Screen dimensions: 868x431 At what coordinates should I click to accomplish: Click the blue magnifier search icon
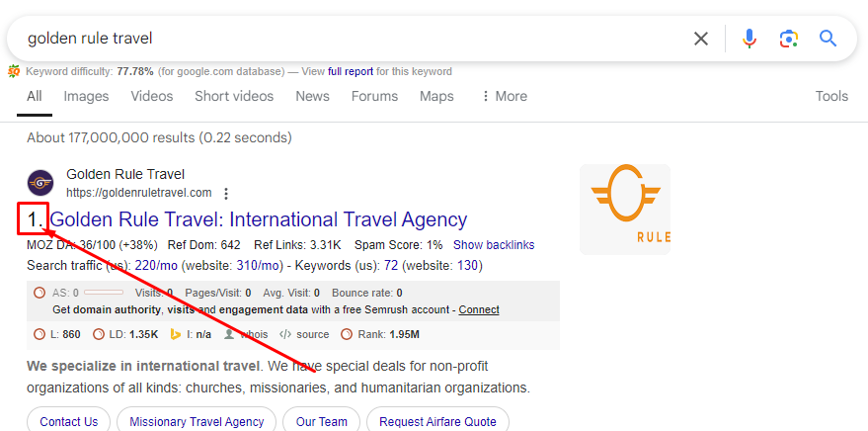coord(828,39)
